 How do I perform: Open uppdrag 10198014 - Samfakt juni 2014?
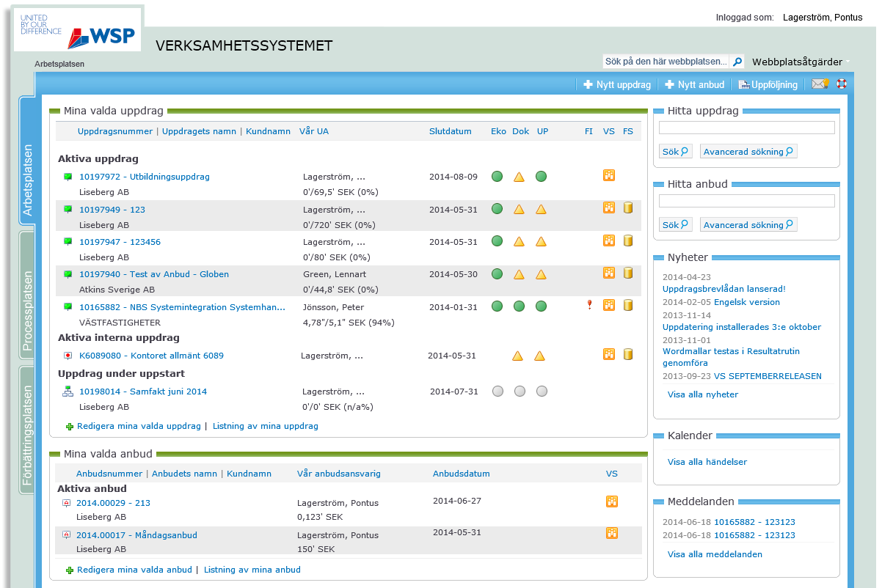(143, 392)
